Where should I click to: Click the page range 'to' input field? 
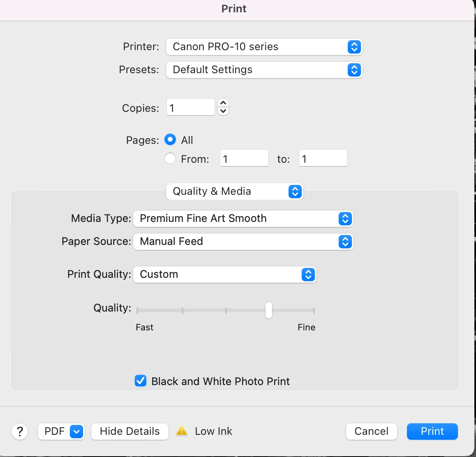(x=323, y=159)
